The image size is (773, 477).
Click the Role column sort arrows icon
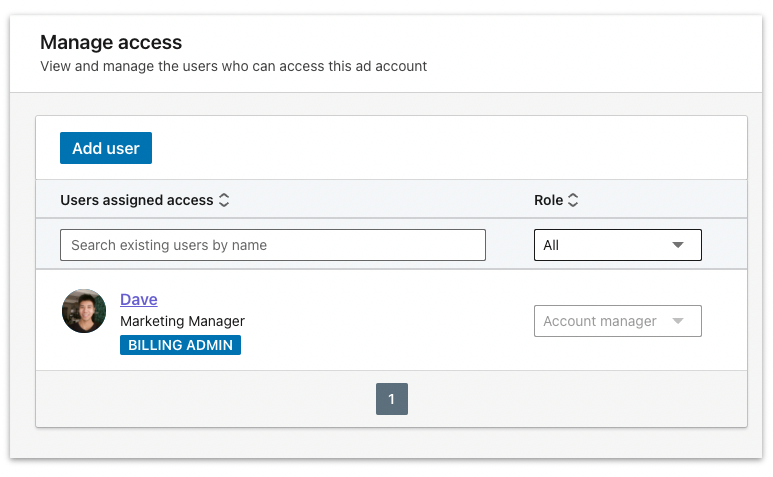point(573,200)
